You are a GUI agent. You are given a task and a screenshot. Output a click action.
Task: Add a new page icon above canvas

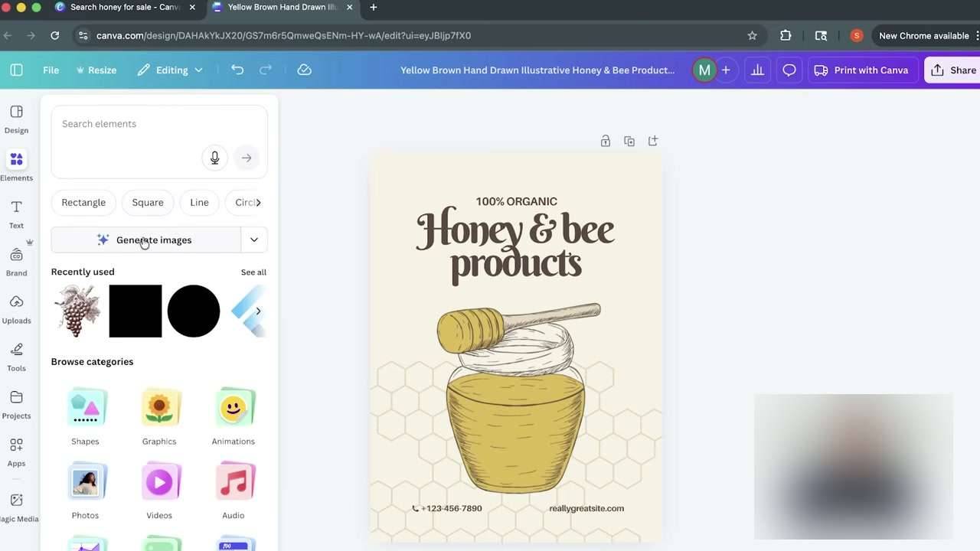point(652,141)
